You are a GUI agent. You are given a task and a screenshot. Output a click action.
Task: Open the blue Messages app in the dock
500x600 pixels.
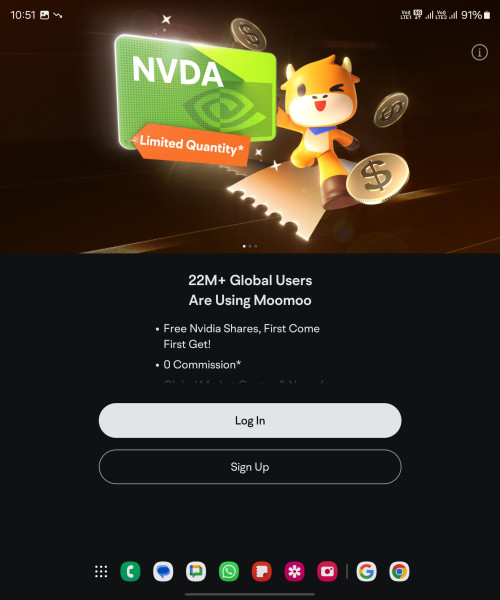click(163, 571)
